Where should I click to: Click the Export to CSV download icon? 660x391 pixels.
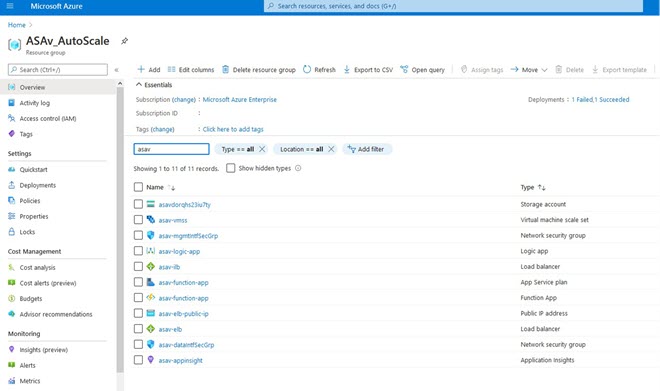pyautogui.click(x=346, y=69)
